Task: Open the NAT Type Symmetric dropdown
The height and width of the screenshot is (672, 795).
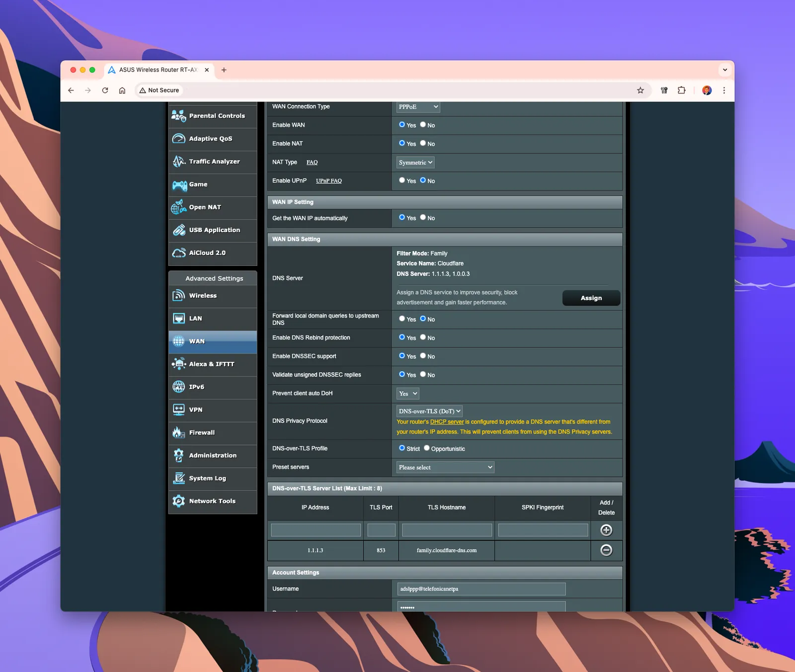Action: pyautogui.click(x=415, y=163)
